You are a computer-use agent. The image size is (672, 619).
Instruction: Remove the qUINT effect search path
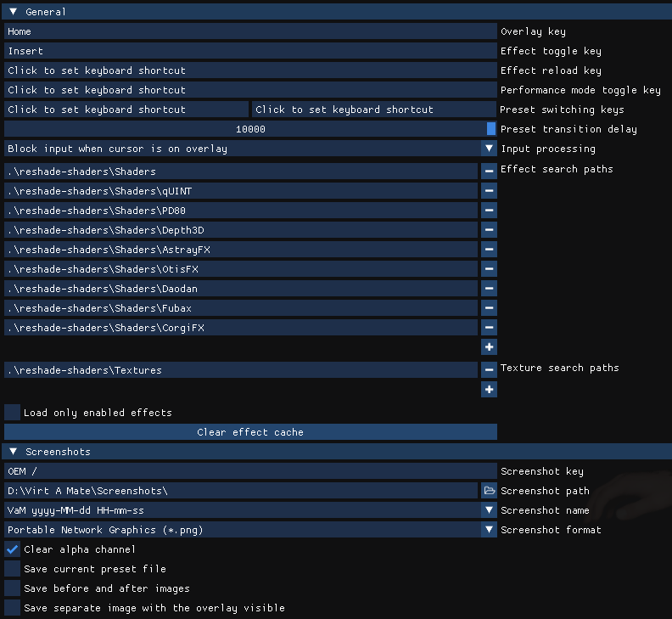pos(489,191)
